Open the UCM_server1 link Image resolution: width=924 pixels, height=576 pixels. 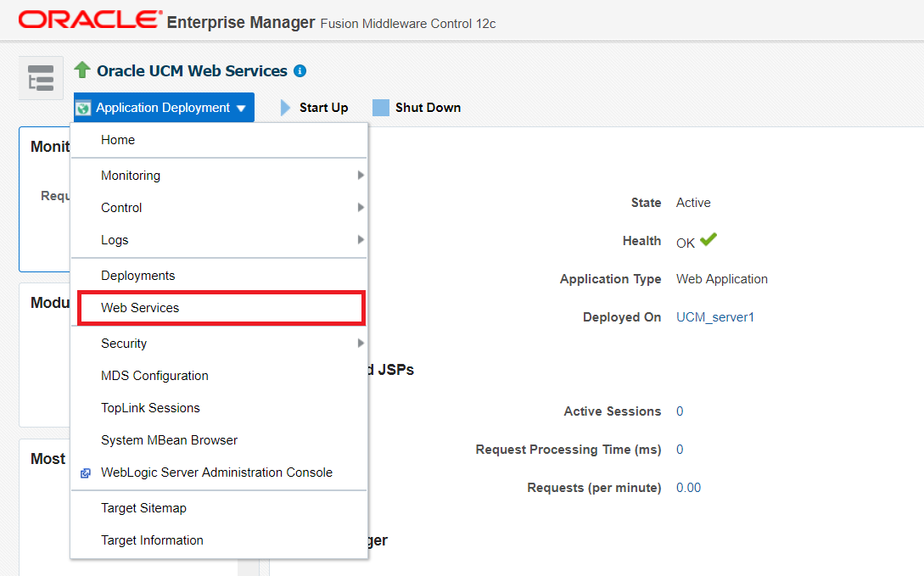[x=714, y=317]
